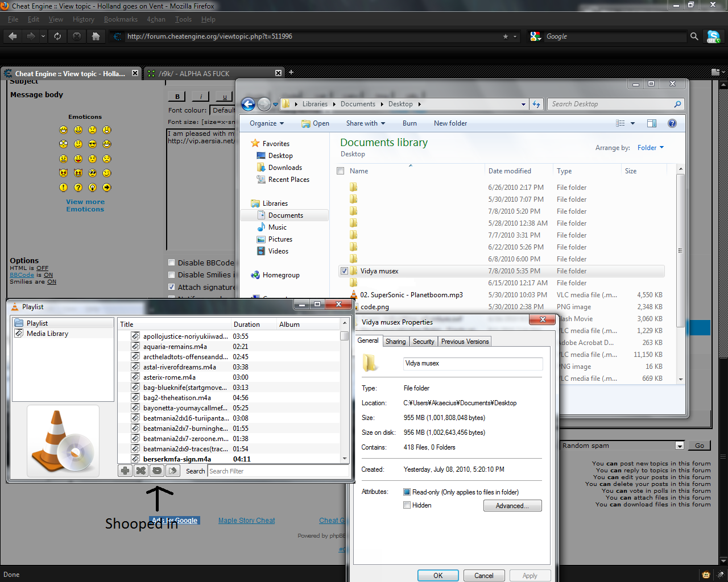The height and width of the screenshot is (582, 728).
Task: Open the Arrange by Folder dropdown
Action: pos(651,148)
